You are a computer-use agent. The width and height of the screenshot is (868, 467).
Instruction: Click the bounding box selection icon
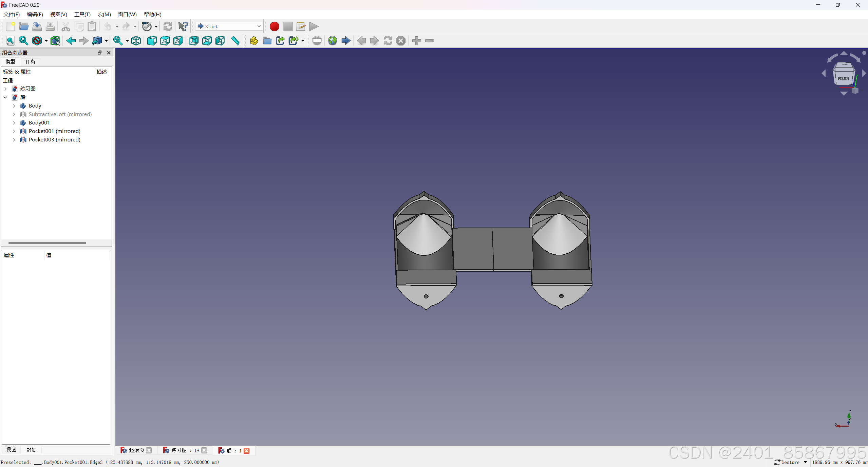pyautogui.click(x=55, y=41)
